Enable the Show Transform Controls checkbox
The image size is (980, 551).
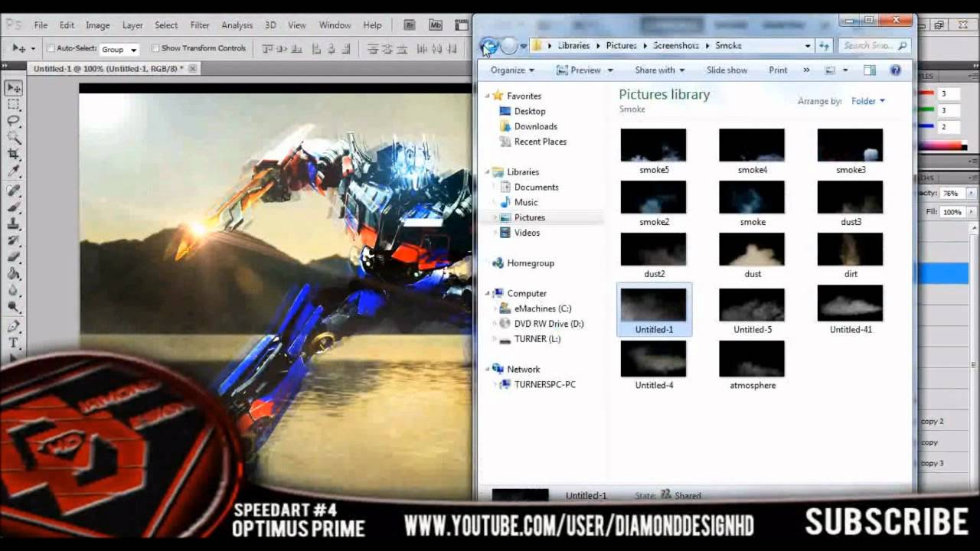(x=155, y=48)
